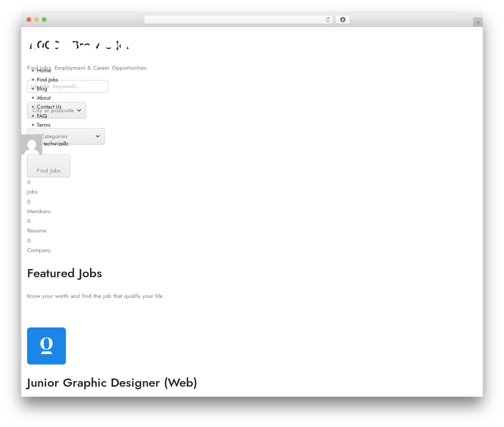This screenshot has height=427, width=504.
Task: Click the Members counter label
Action: (x=39, y=212)
